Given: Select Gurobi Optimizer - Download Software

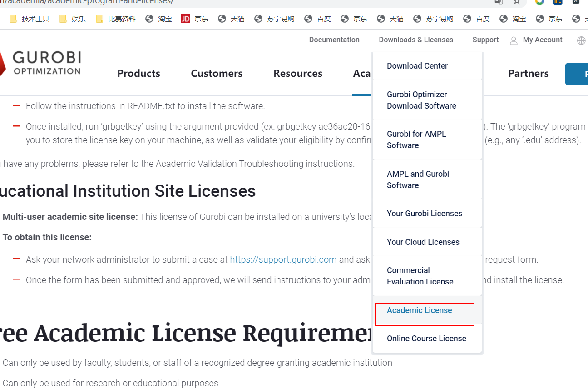Looking at the screenshot, I should tap(427, 100).
